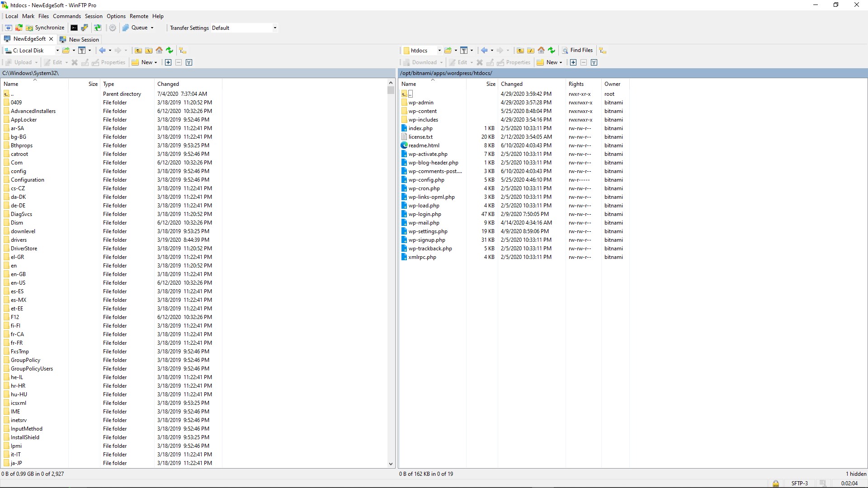Expand the Transfer Settings dropdown
This screenshot has width=868, height=488.
coord(274,28)
